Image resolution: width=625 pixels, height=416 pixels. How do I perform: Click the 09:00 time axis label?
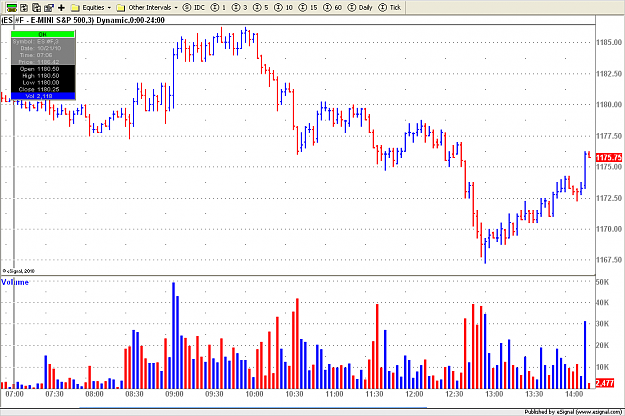pos(174,394)
